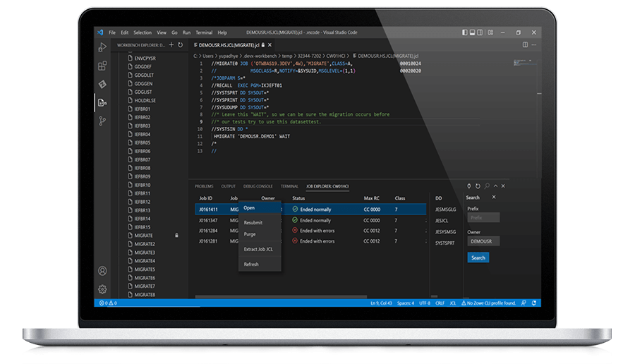This screenshot has width=635, height=364.
Task: Open editor More Actions ellipsis menu
Action: pos(534,44)
